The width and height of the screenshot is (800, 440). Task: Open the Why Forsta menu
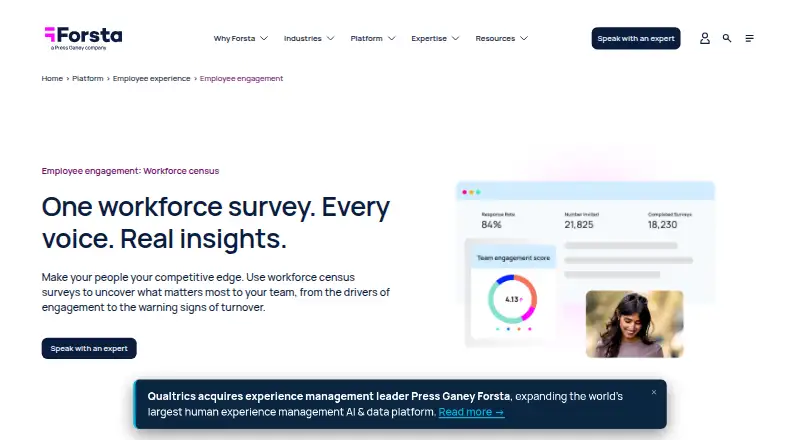click(234, 38)
